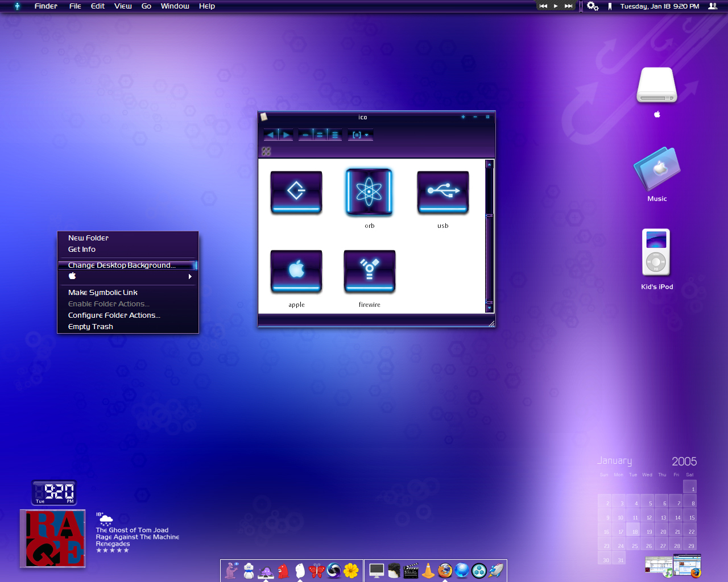Open the Edit menu
This screenshot has width=728, height=582.
coord(98,6)
